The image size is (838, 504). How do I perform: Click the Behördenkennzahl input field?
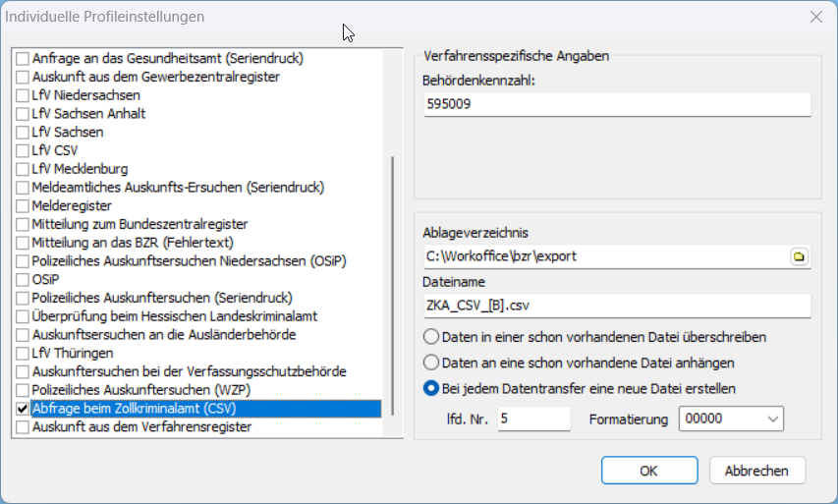[x=616, y=104]
